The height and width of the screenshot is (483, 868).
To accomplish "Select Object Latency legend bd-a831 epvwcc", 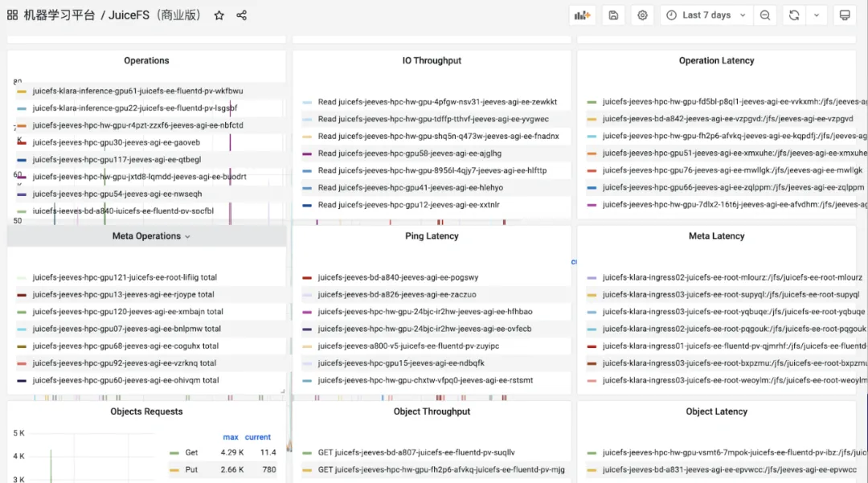I will [x=730, y=469].
